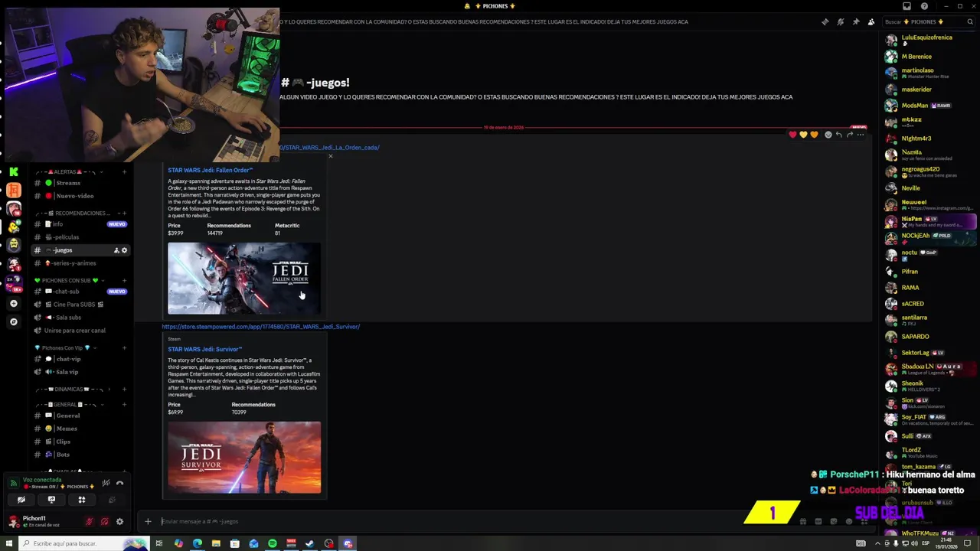The height and width of the screenshot is (551, 980).
Task: Add channel to RECOMENDACIONES category plus
Action: [124, 213]
